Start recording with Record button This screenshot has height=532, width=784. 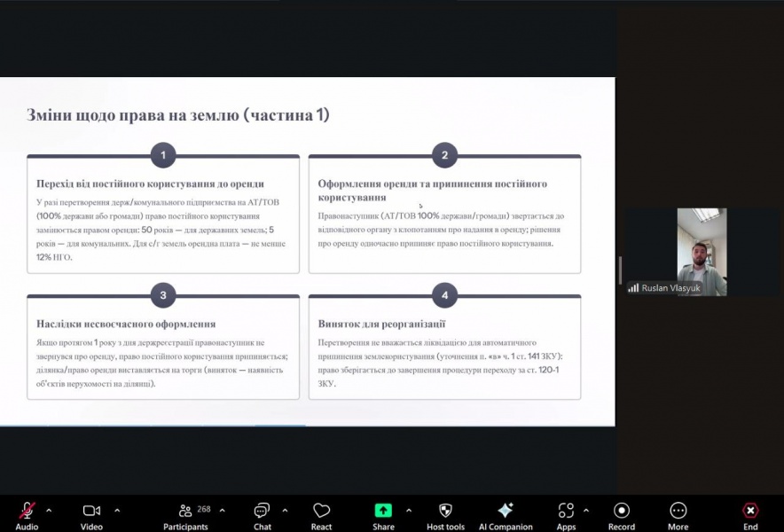click(x=621, y=511)
